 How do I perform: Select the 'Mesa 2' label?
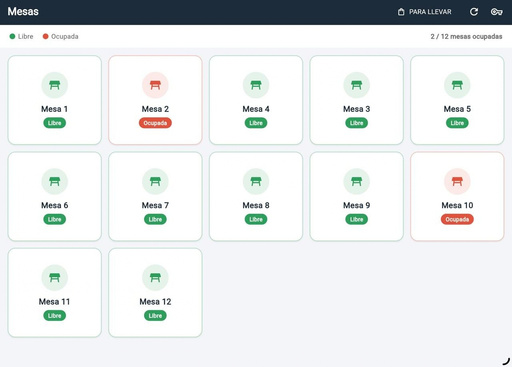[155, 109]
